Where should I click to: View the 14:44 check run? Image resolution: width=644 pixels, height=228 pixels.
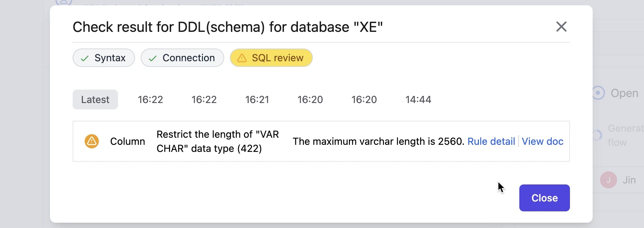point(418,99)
